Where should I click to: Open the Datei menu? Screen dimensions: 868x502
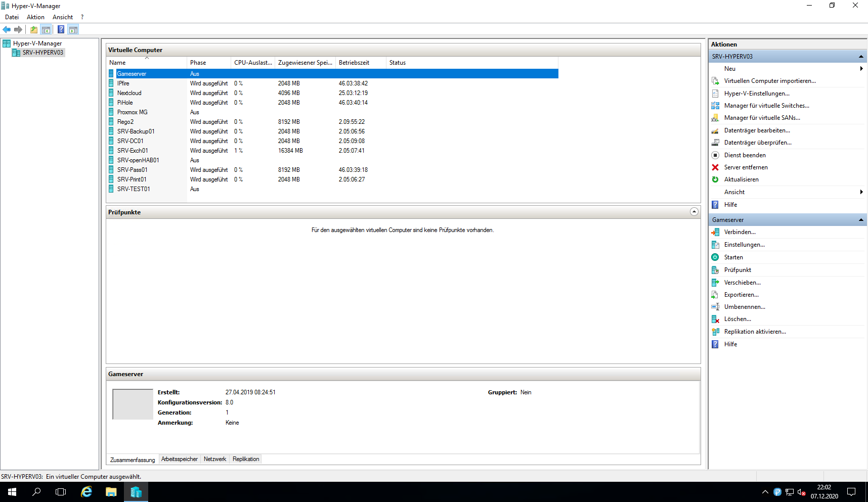pyautogui.click(x=12, y=17)
